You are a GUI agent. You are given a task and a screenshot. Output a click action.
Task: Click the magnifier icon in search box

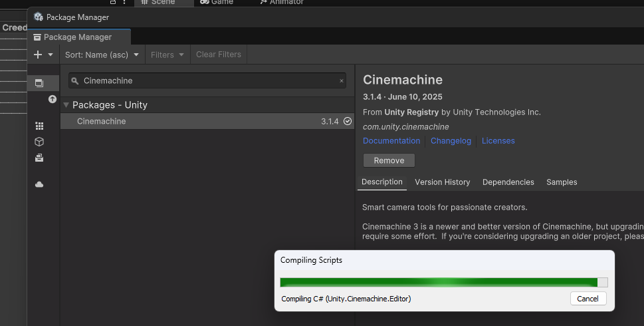click(x=74, y=81)
